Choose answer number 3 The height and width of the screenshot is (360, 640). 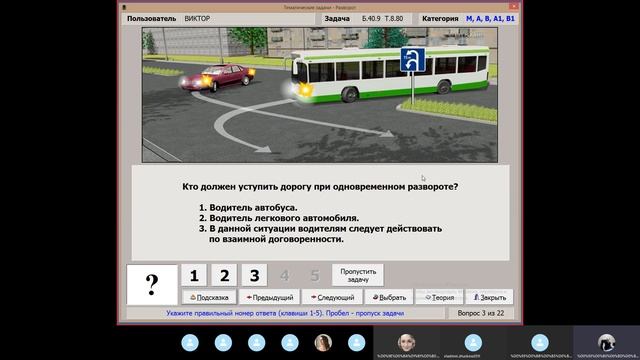tap(254, 276)
